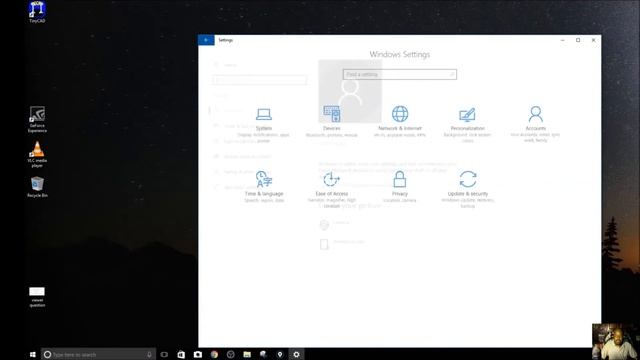Open File Explorer from the taskbar

pos(247,354)
